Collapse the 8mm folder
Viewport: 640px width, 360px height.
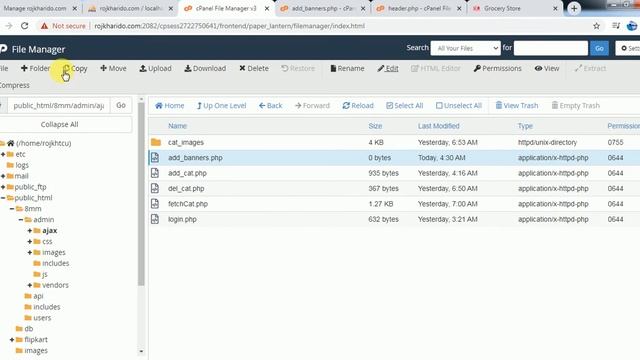pos(12,209)
